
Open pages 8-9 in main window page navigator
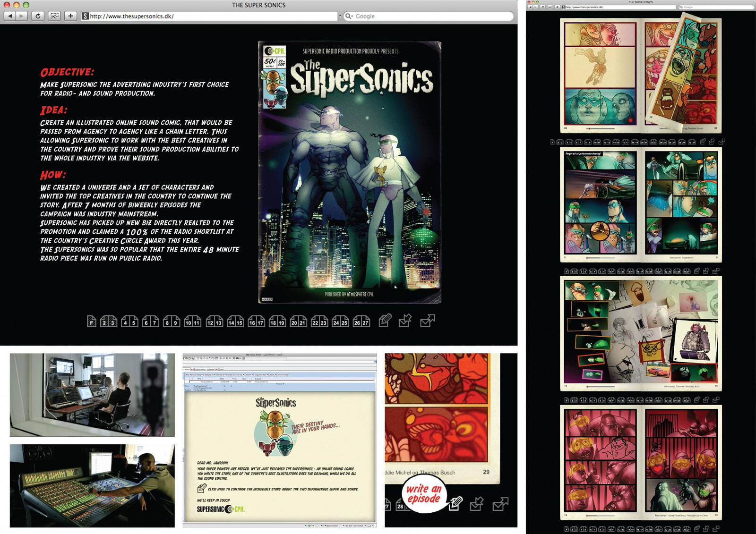click(x=171, y=322)
